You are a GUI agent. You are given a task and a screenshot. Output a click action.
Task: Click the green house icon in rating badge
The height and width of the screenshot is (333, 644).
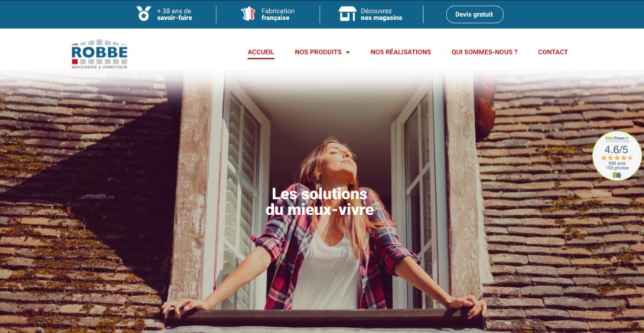pyautogui.click(x=616, y=175)
